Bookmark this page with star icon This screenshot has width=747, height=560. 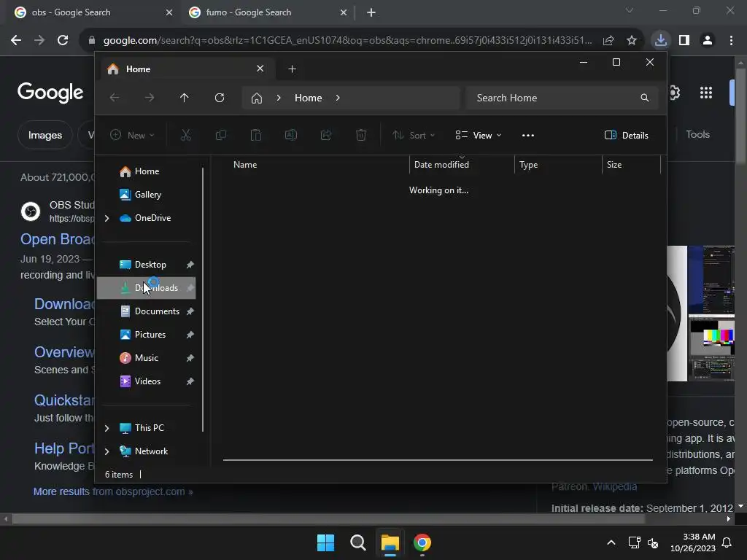(632, 41)
